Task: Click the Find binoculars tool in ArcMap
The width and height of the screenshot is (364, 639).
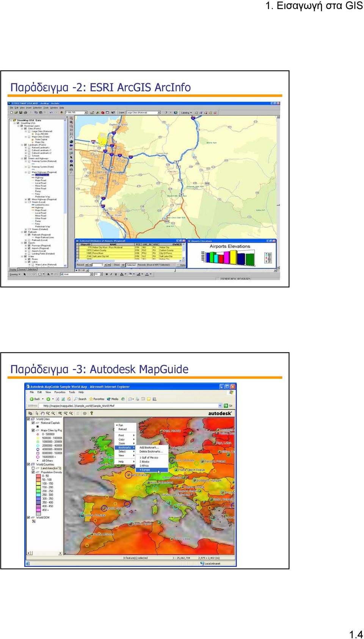Action: [71, 165]
